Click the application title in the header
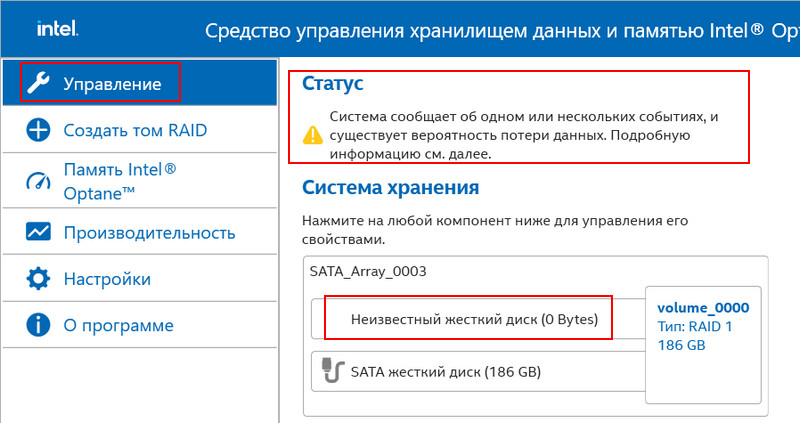Viewport: 800px width, 423px height. [502, 31]
